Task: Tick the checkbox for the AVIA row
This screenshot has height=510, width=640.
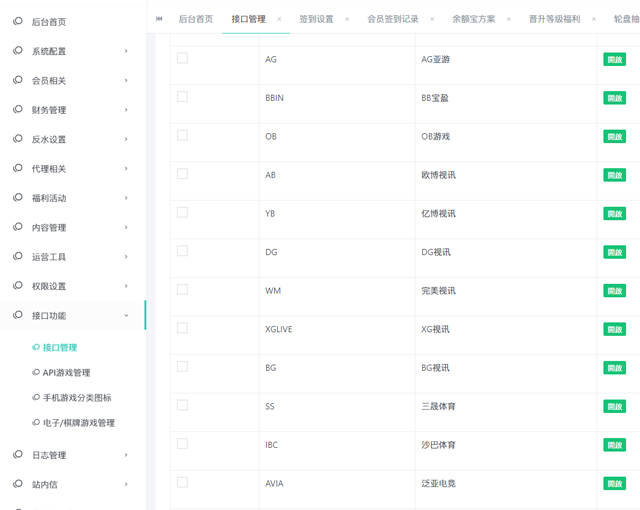Action: 182,482
